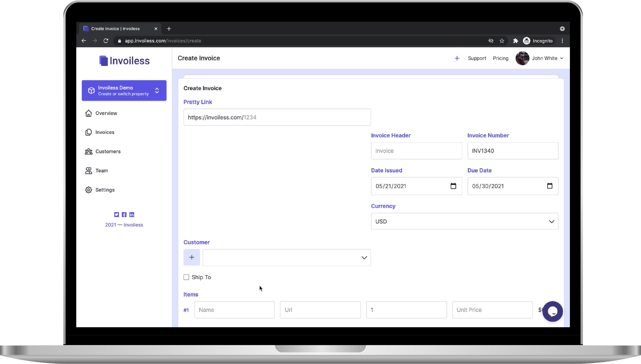
Task: Select Invoices in the sidebar
Action: click(x=104, y=132)
